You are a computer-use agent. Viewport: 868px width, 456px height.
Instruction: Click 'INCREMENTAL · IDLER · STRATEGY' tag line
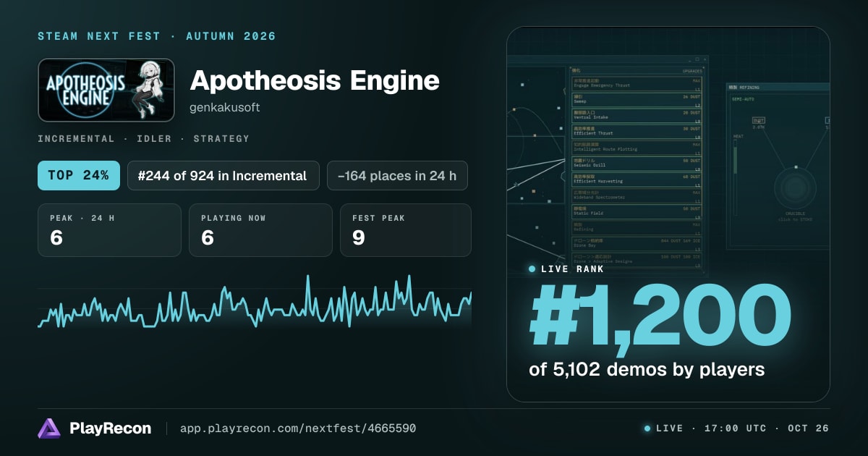point(143,139)
